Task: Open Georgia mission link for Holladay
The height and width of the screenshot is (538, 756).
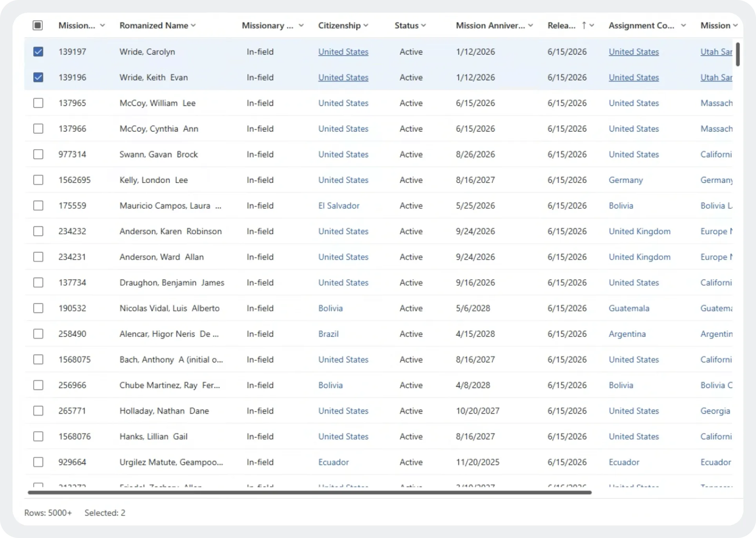Action: click(x=715, y=411)
